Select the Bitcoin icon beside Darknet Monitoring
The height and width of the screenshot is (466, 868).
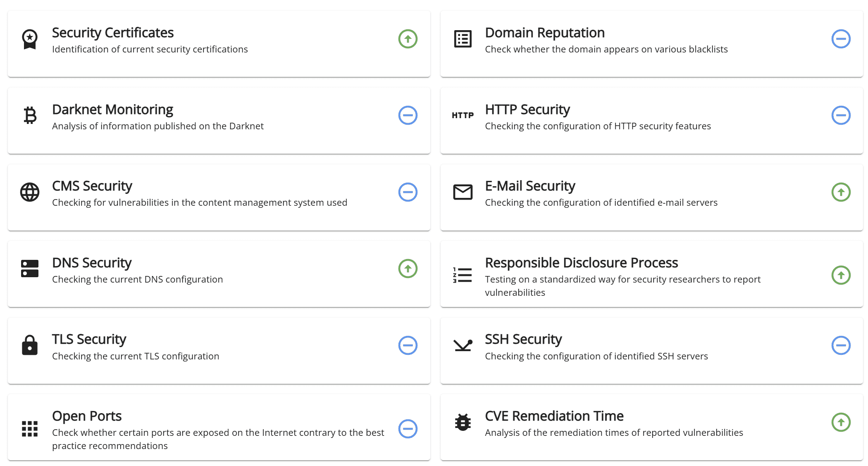29,116
